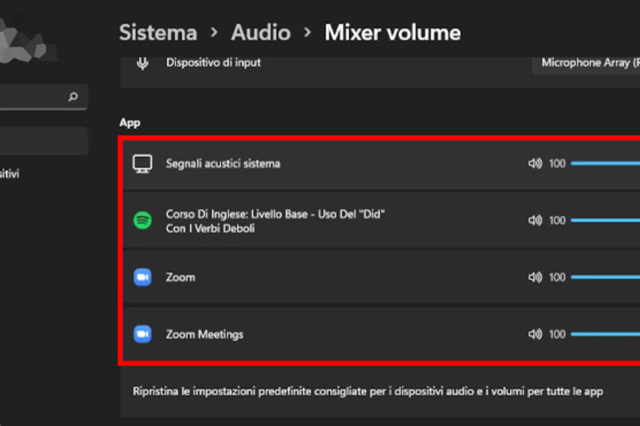Mute Zoom Meetings volume speaker icon
The height and width of the screenshot is (426, 640).
point(535,334)
